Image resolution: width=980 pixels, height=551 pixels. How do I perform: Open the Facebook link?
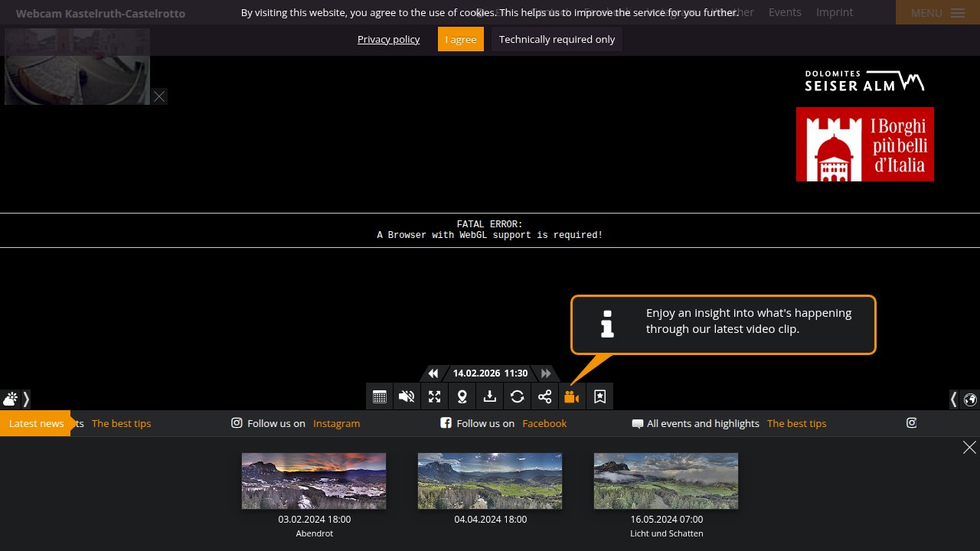[x=544, y=423]
